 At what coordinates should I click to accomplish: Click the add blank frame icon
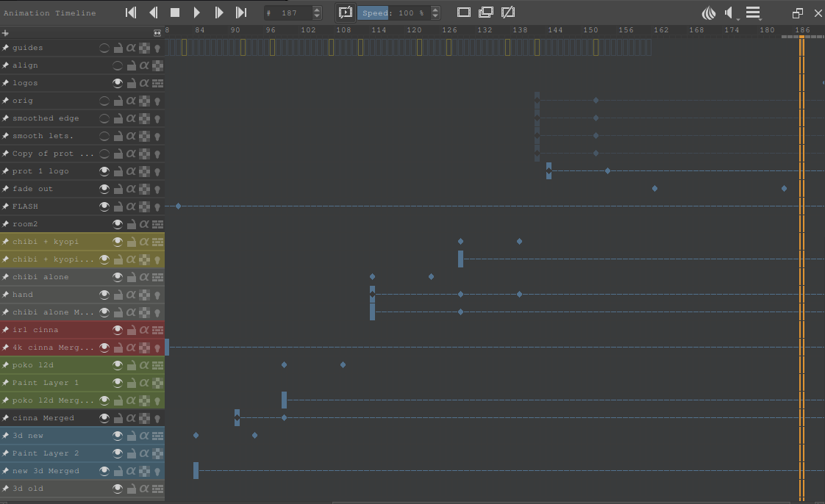point(463,12)
